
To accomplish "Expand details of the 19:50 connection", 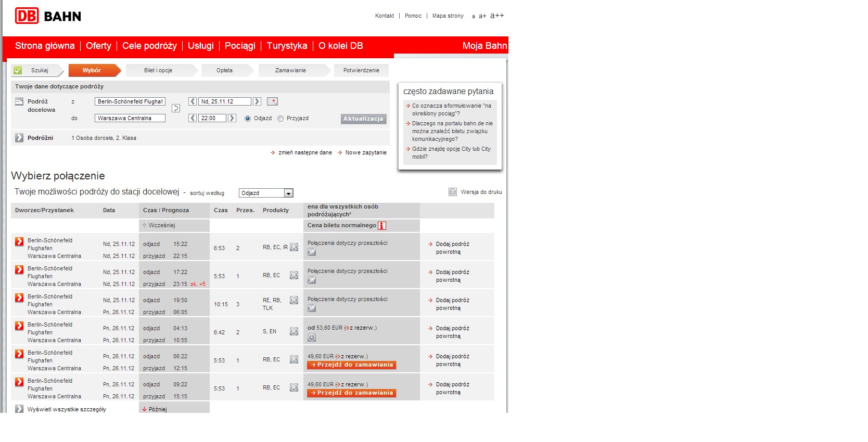I will pyautogui.click(x=19, y=297).
